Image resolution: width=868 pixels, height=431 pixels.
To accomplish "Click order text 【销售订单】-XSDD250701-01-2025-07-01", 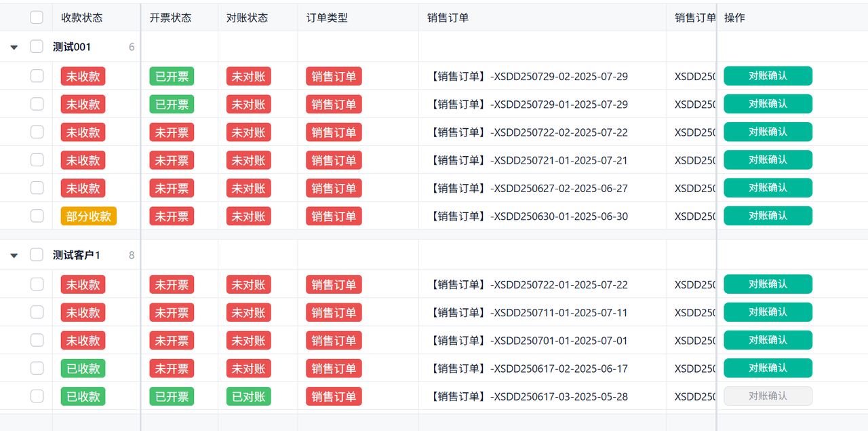I will [528, 340].
